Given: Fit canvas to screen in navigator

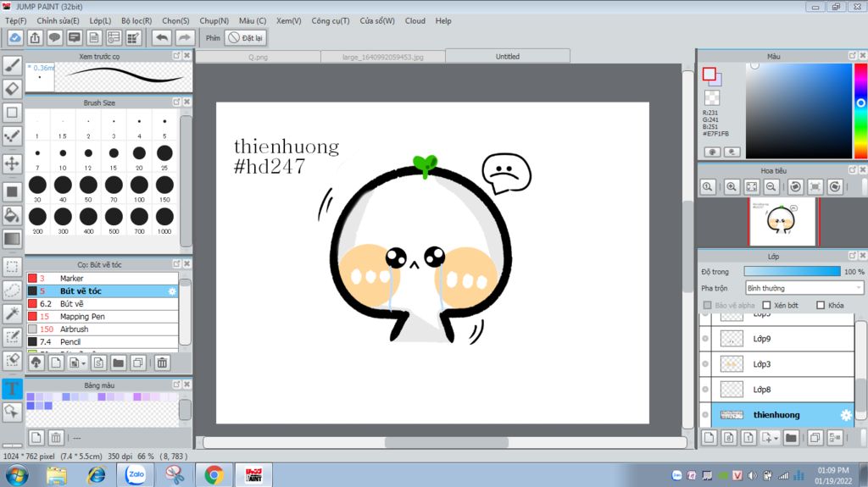Looking at the screenshot, I should click(x=751, y=187).
